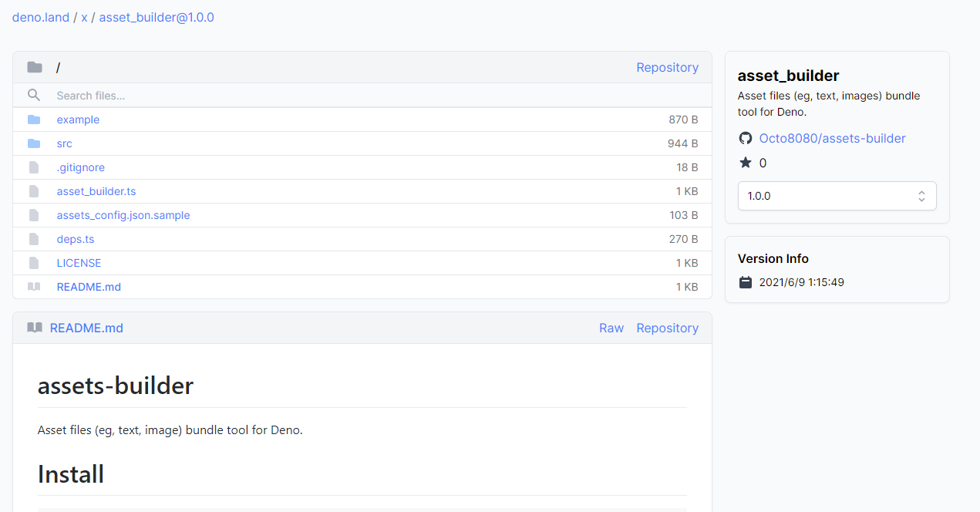Open the asset_builder.ts file

[x=96, y=191]
